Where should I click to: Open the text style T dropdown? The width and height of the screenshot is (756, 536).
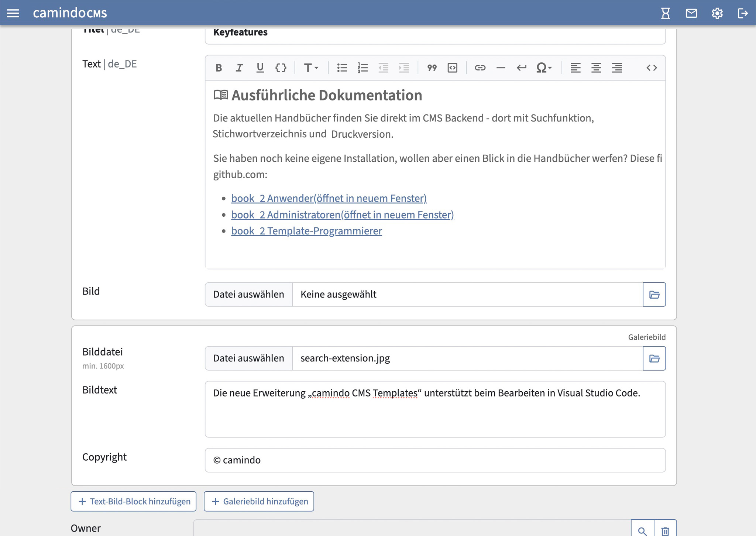pyautogui.click(x=311, y=68)
